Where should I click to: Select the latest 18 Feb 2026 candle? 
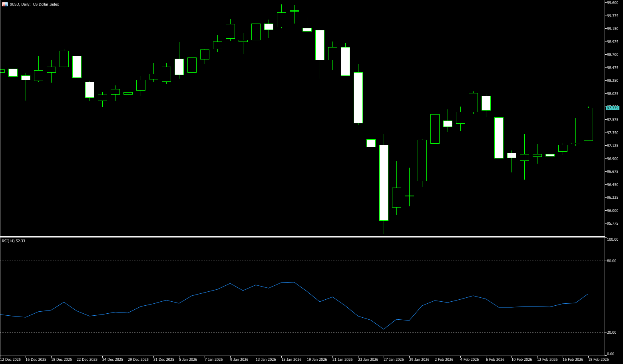pyautogui.click(x=588, y=124)
